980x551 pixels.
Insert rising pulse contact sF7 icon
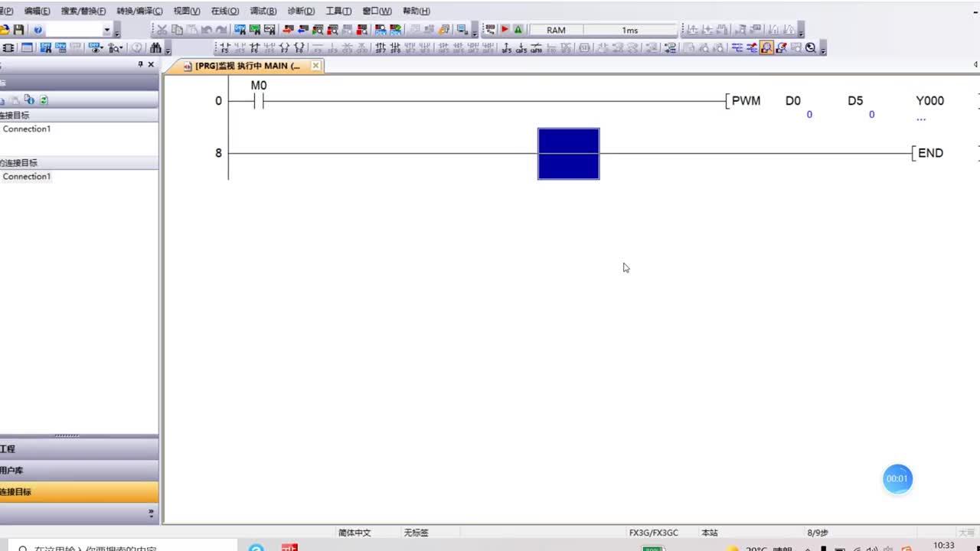[381, 47]
